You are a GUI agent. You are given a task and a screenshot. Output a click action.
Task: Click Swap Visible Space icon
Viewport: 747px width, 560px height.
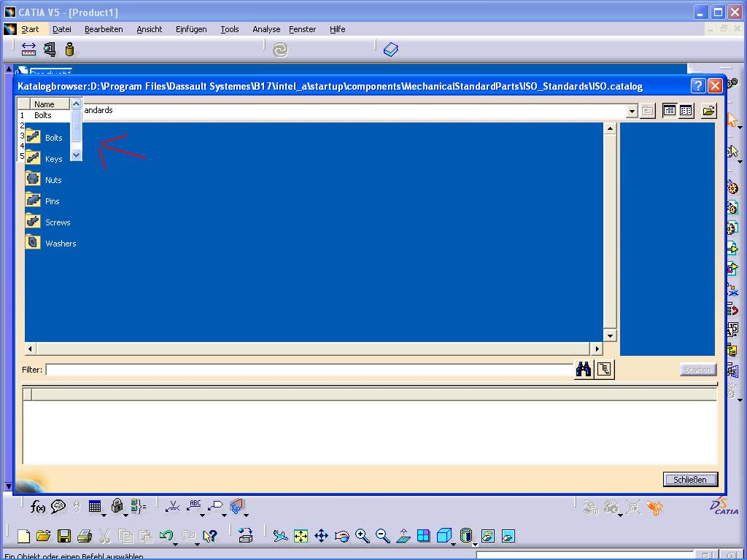pos(508,536)
